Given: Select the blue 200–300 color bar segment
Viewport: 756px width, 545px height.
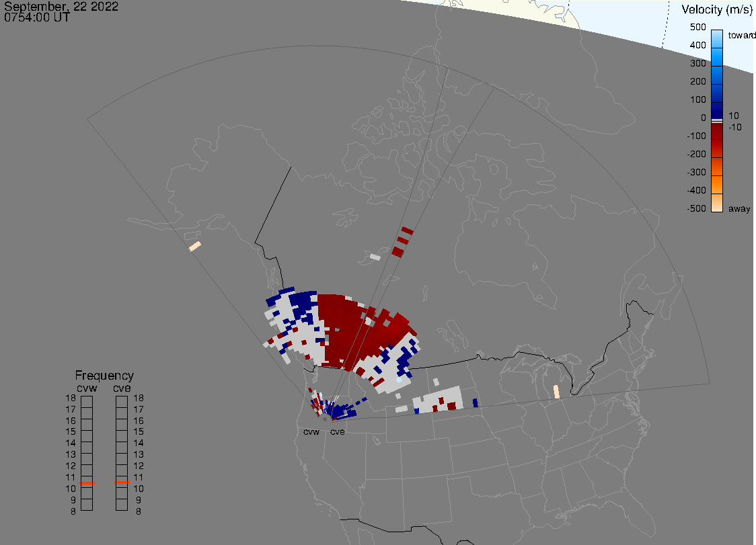Looking at the screenshot, I should [x=717, y=75].
